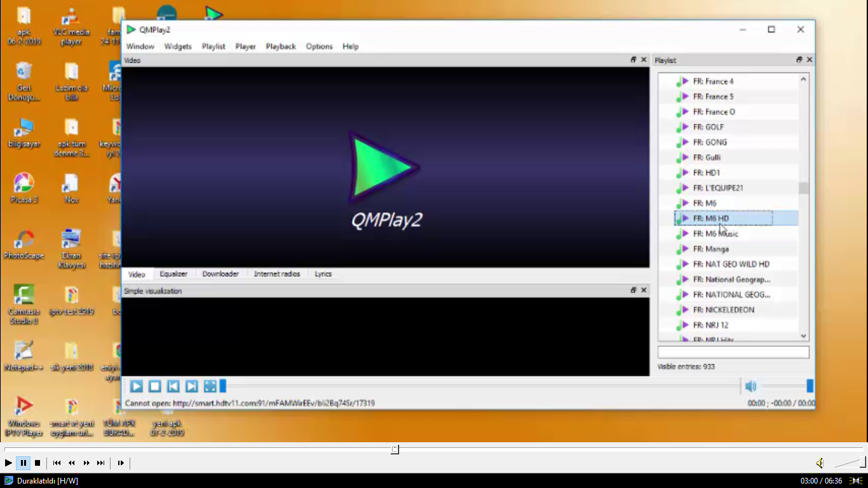Open the Widgets menu
Screen dimensions: 868x488
178,46
